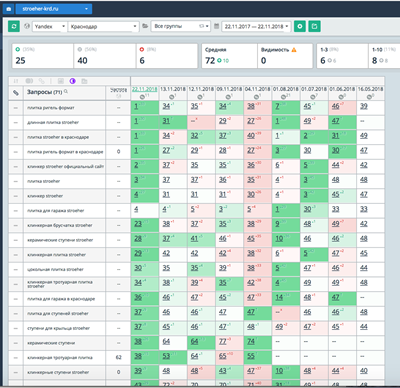Image resolution: width=400 pixels, height=388 pixels.
Task: Click the warning triangle next to Видимость
Action: tap(294, 50)
